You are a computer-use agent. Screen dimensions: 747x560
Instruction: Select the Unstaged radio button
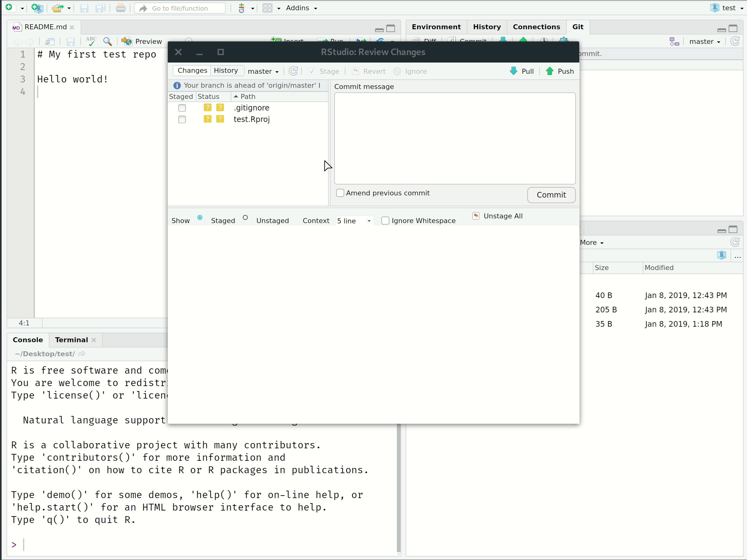click(245, 218)
